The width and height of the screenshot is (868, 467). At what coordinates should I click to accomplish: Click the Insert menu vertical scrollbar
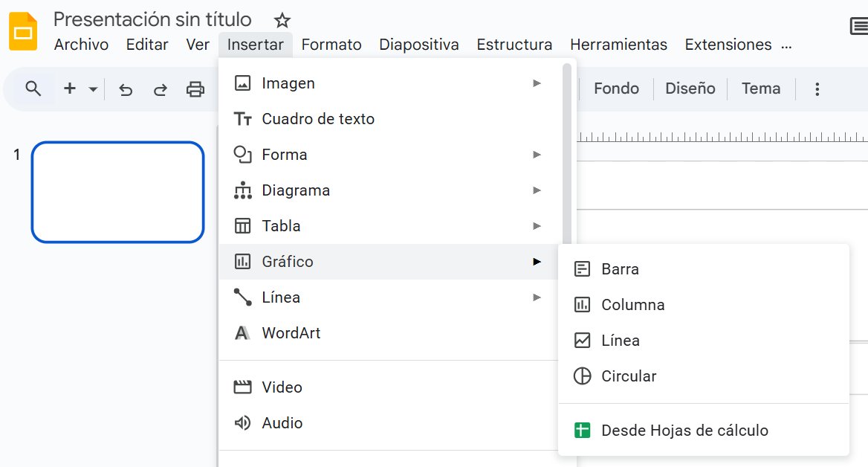567,149
